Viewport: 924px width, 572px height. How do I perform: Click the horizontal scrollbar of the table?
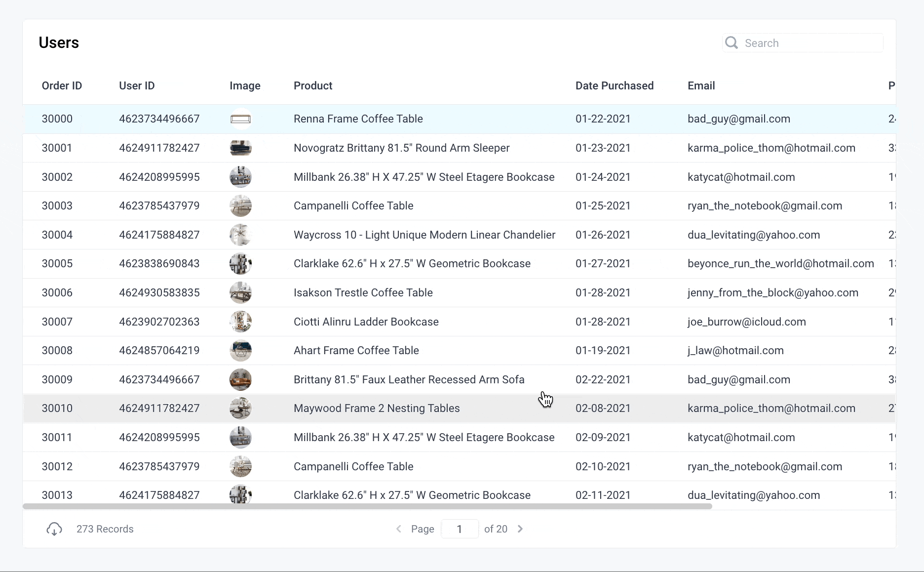[x=367, y=506]
